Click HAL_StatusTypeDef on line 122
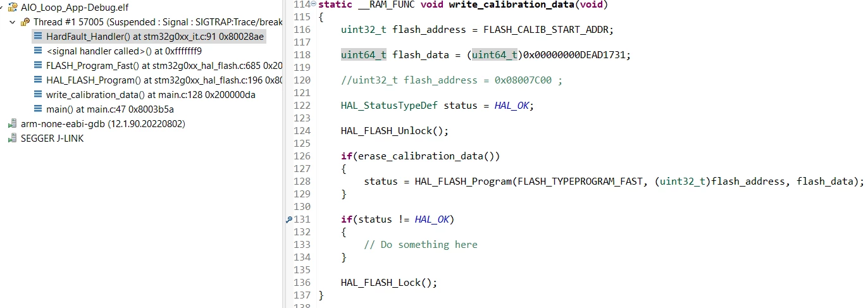This screenshot has width=868, height=308. pos(389,106)
